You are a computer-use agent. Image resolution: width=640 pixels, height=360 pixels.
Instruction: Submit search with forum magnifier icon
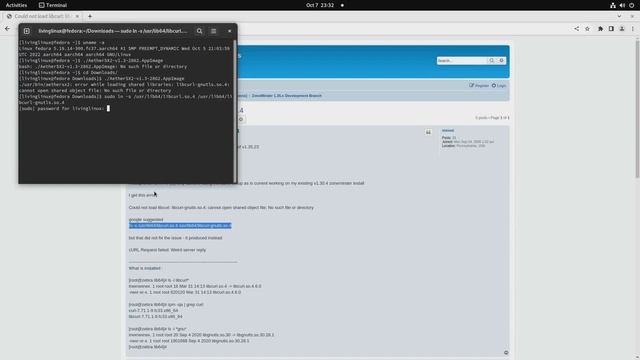coord(492,60)
